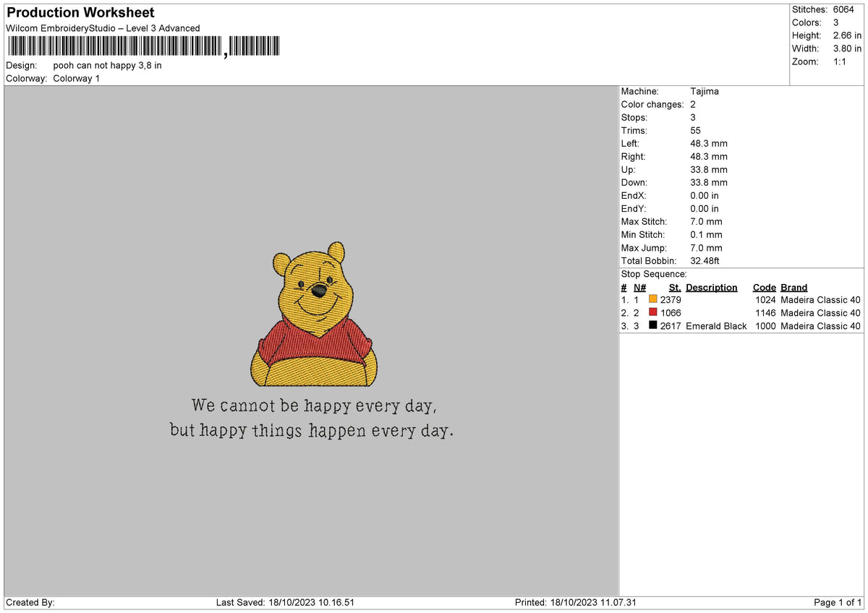Click the black 2617 thread color swatch
868x613 pixels.
(x=653, y=325)
